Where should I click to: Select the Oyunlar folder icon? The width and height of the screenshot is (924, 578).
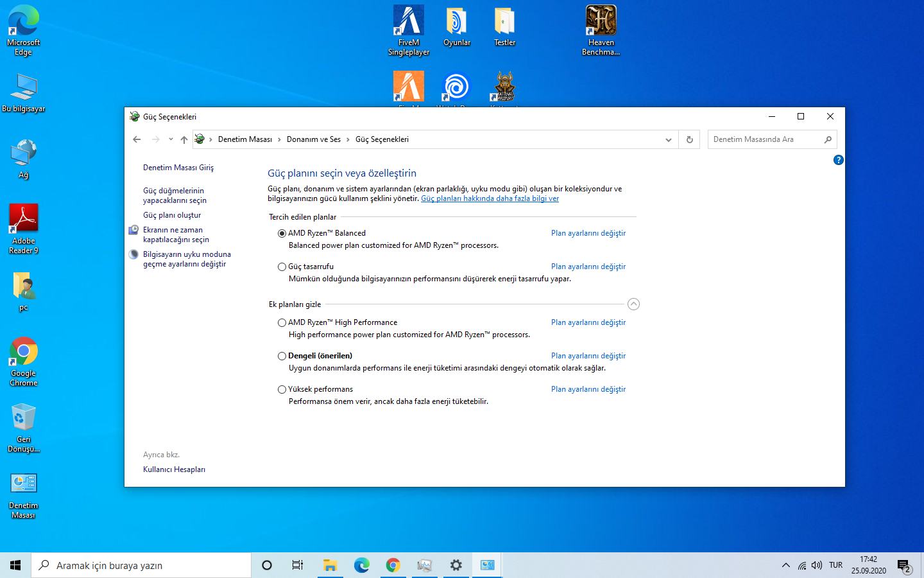point(457,26)
